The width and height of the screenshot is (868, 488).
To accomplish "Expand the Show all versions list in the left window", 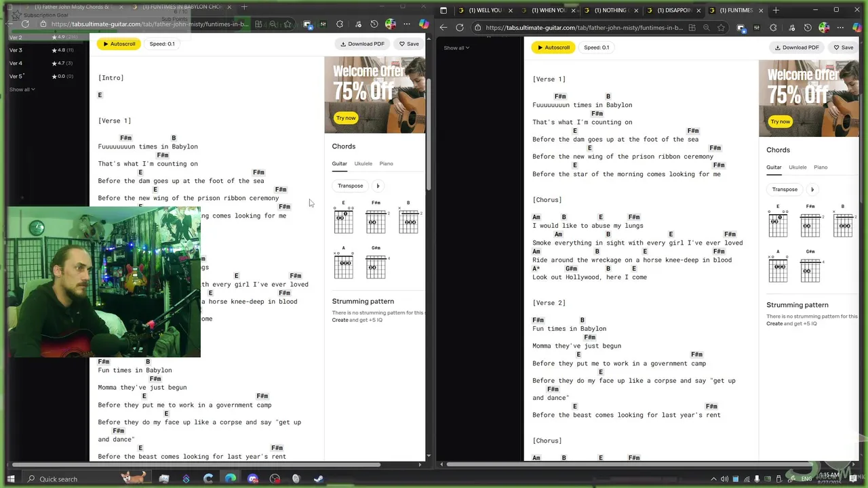I will pos(22,89).
